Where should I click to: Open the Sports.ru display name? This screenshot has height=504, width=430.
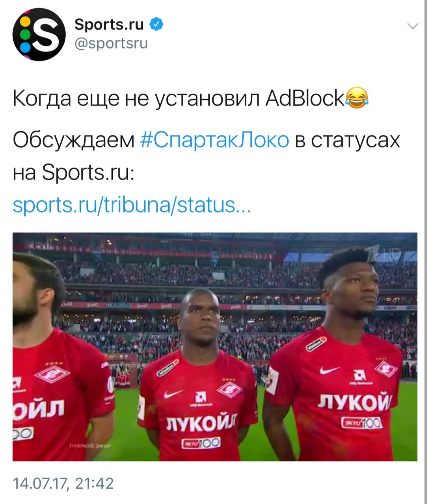(x=109, y=24)
